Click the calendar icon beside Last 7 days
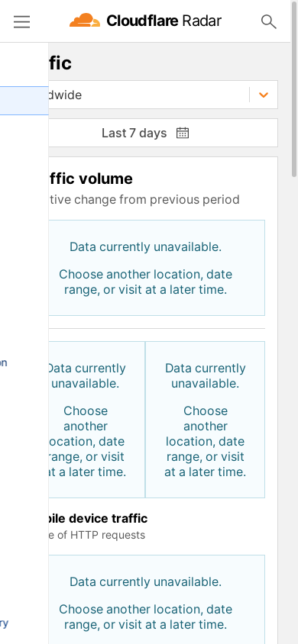Image resolution: width=298 pixels, height=644 pixels. (x=183, y=133)
